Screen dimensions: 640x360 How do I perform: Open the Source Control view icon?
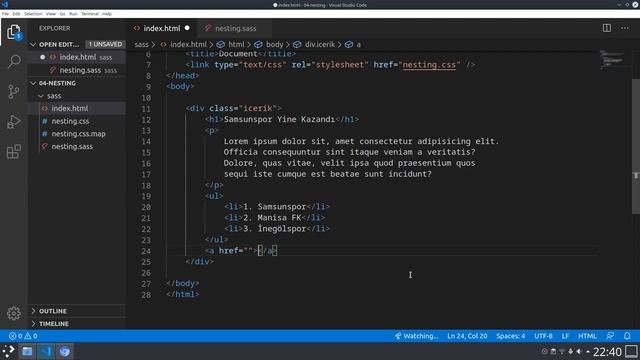(13, 91)
